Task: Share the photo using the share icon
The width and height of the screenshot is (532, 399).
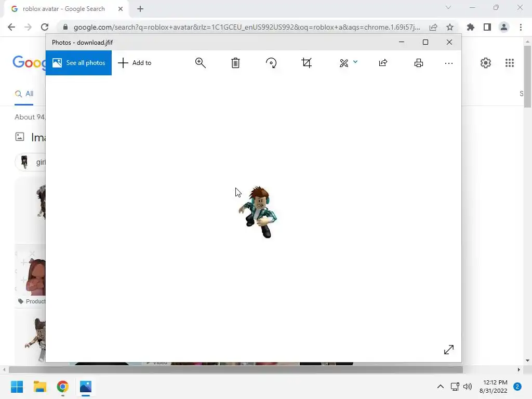Action: pos(383,63)
